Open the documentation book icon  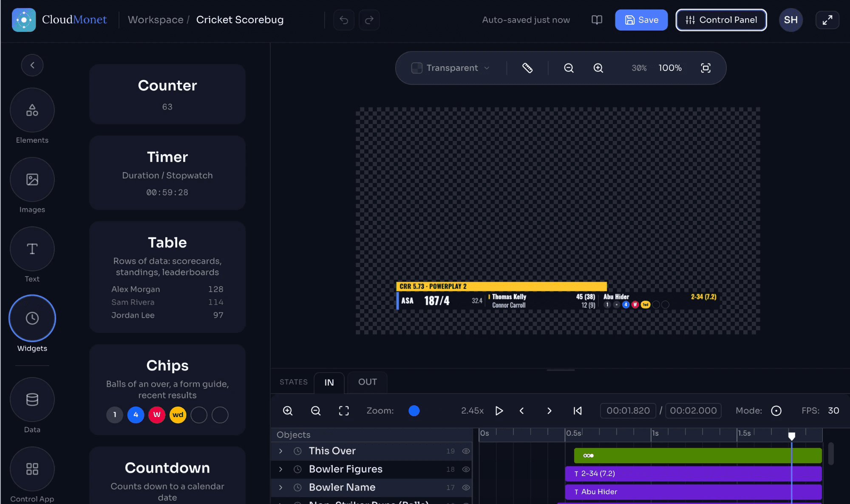pos(597,20)
